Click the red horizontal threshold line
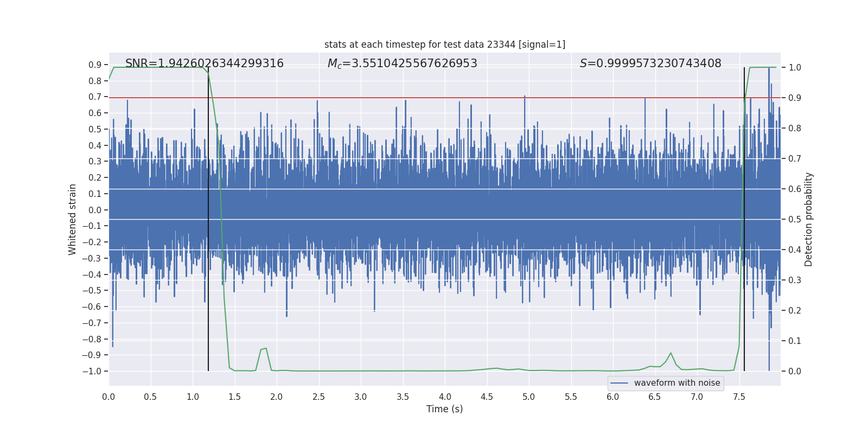Viewport: 868px width, 434px height. point(445,98)
